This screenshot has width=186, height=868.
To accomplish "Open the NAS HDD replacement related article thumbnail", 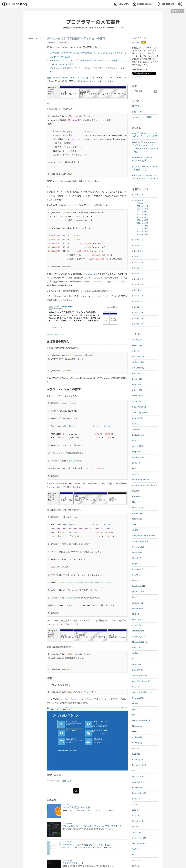I will coord(54,811).
